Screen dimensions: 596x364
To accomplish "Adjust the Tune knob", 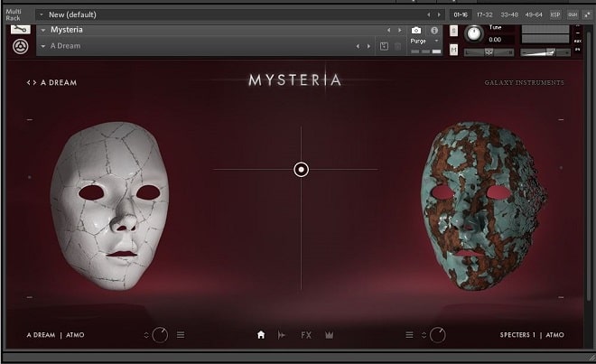I will [x=473, y=33].
